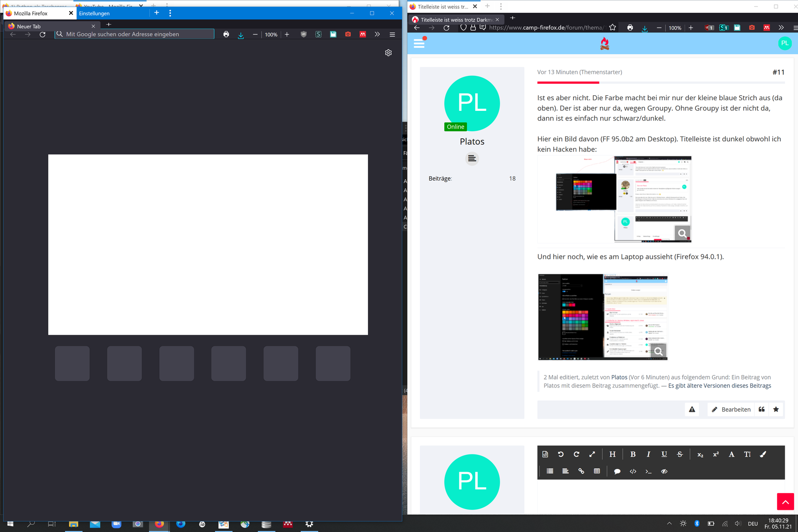Open a new tab in the forum window
This screenshot has width=798, height=532.
point(512,18)
